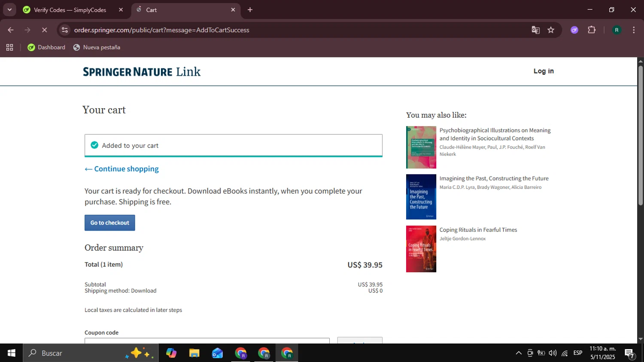Screen dimensions: 644x362
Task: Open Coping Rituals in Fearful Times link
Action: pyautogui.click(x=478, y=230)
